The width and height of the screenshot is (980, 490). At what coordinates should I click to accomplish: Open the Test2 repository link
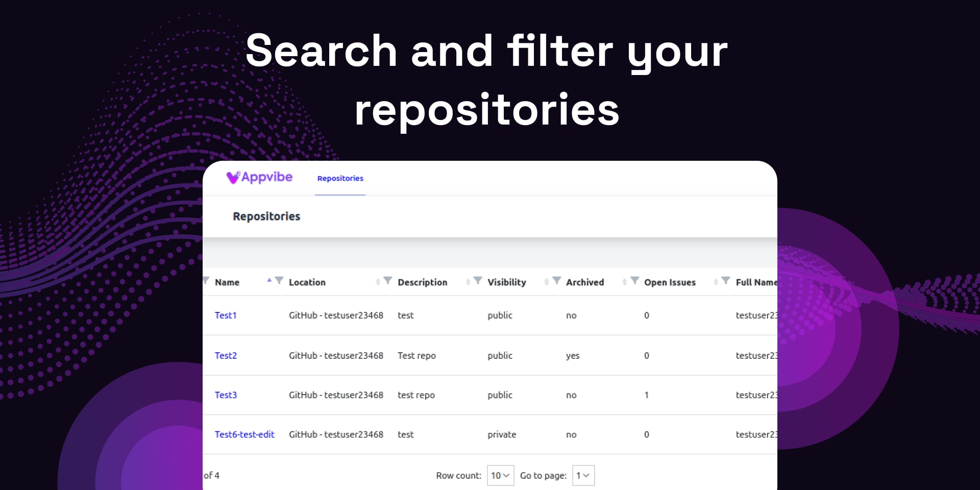point(226,356)
